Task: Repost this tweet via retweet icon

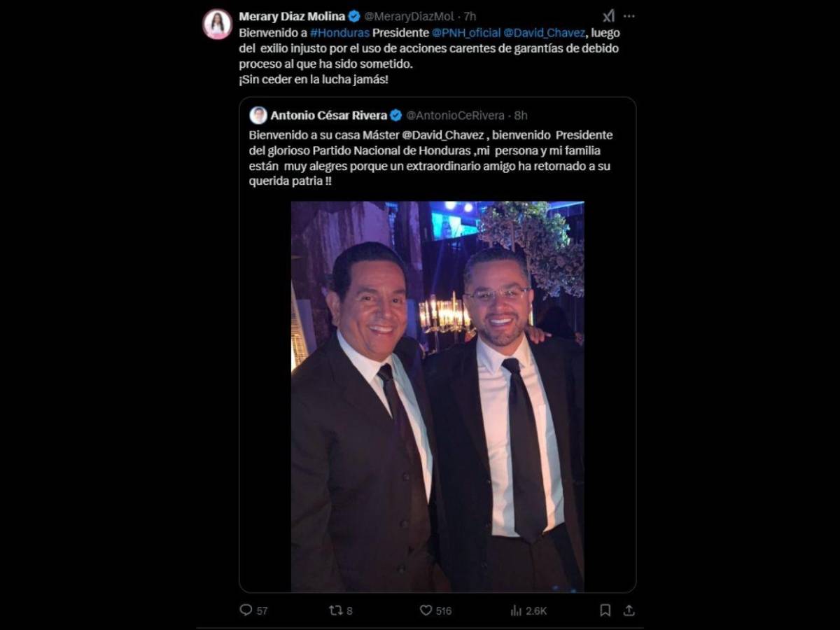Action: (336, 610)
